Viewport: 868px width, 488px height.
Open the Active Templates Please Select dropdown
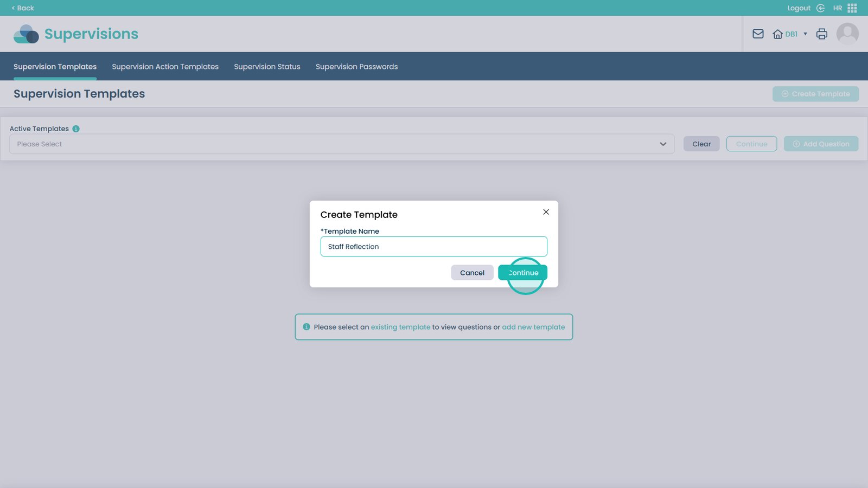[x=341, y=144]
